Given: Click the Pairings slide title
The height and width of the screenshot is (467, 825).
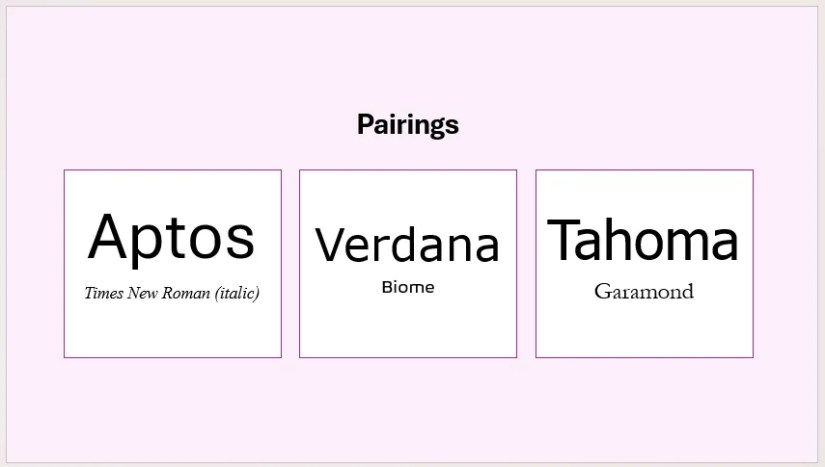Looking at the screenshot, I should pyautogui.click(x=408, y=125).
